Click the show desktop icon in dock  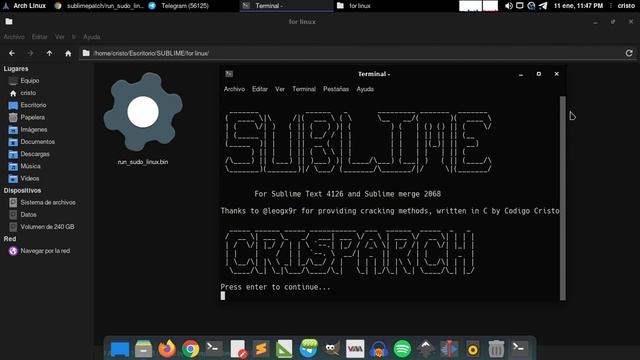(x=120, y=349)
